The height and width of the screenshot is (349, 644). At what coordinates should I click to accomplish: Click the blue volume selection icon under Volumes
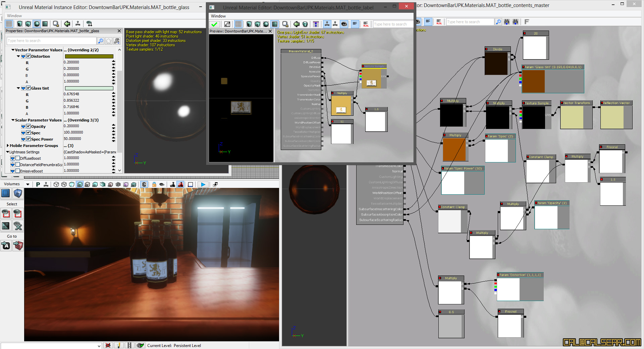click(6, 193)
